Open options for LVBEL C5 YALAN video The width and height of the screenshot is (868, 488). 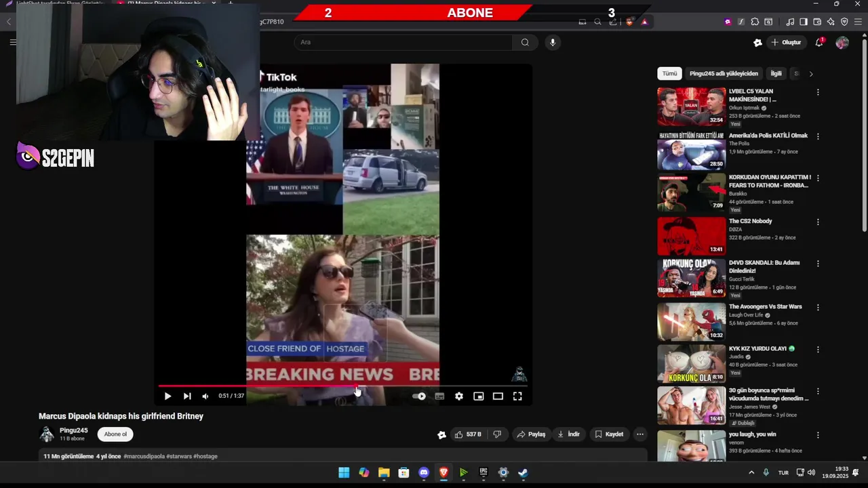click(x=818, y=91)
